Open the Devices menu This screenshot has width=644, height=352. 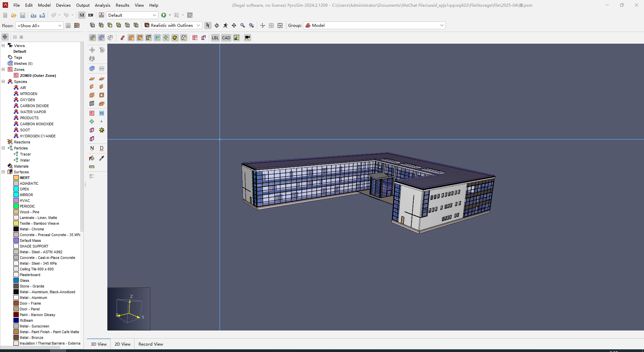(x=63, y=5)
